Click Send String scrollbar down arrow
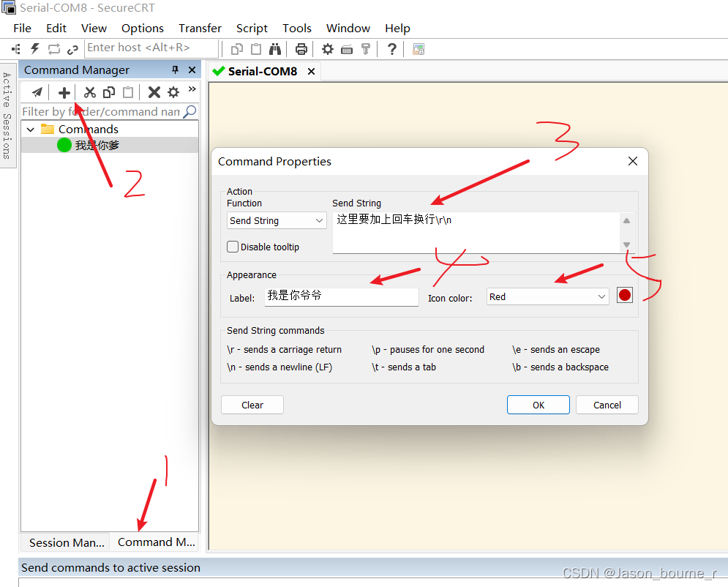728x587 pixels. (626, 244)
